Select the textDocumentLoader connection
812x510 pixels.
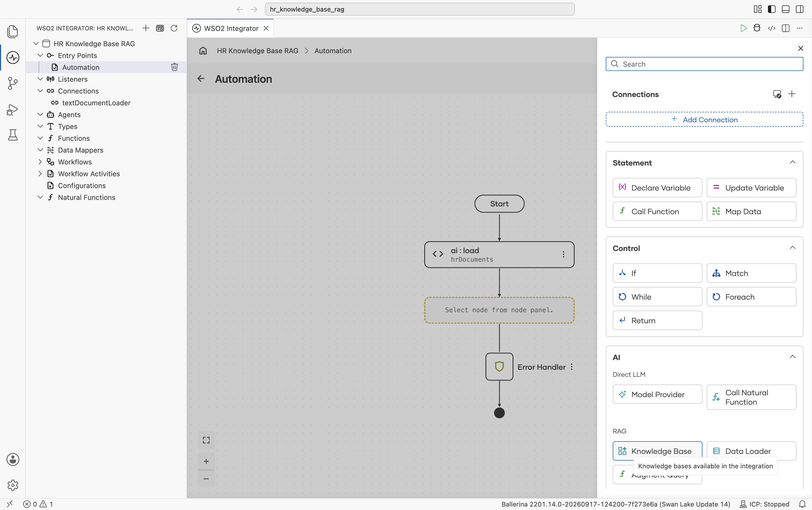click(96, 103)
